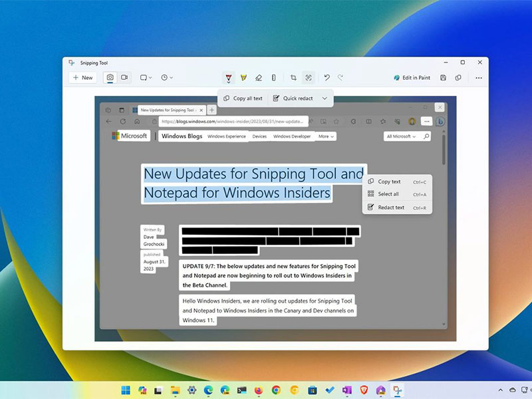532x399 pixels.
Task: Select the yellow Highlighter tool
Action: tap(243, 78)
